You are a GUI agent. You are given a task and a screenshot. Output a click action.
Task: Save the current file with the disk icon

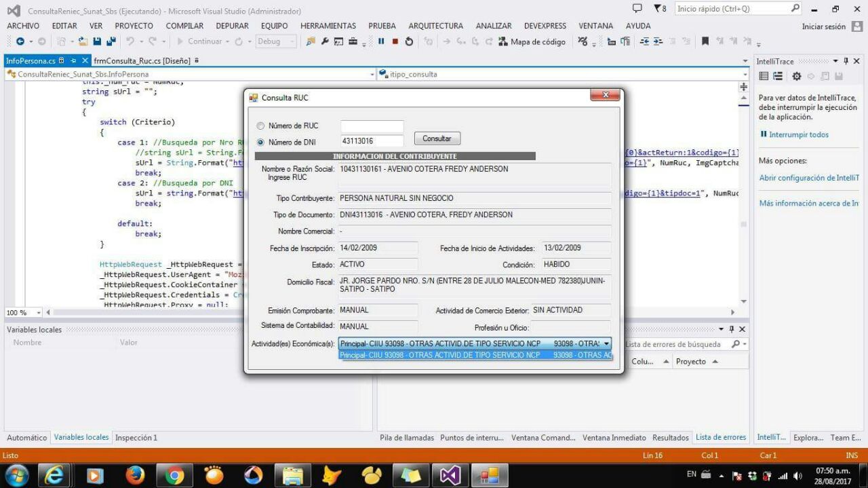[x=98, y=41]
